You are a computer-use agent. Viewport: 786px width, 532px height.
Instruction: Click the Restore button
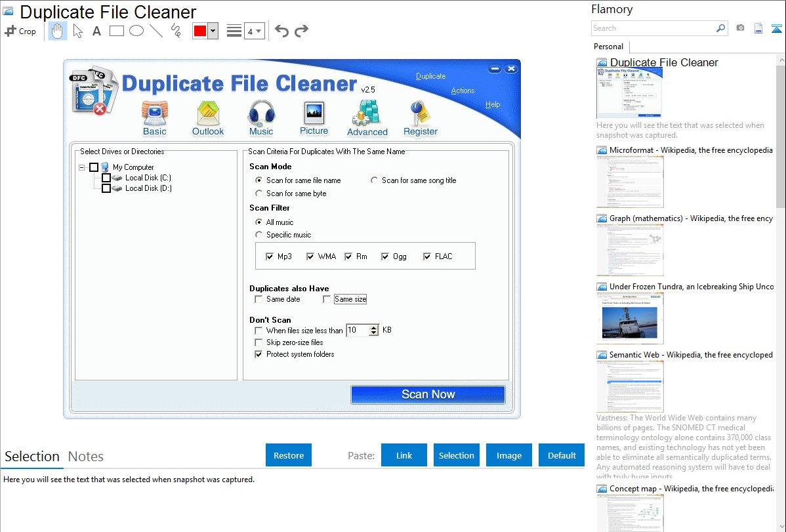(289, 455)
